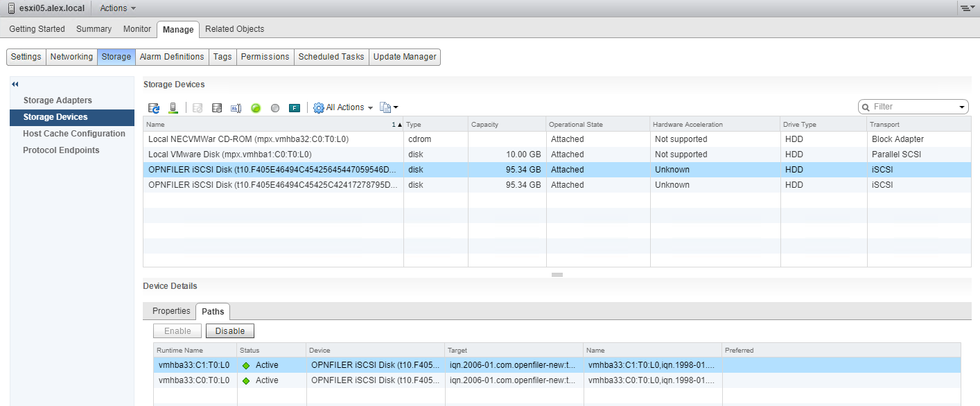Sort the device list by Capacity column
This screenshot has height=406, width=980.
click(x=484, y=125)
